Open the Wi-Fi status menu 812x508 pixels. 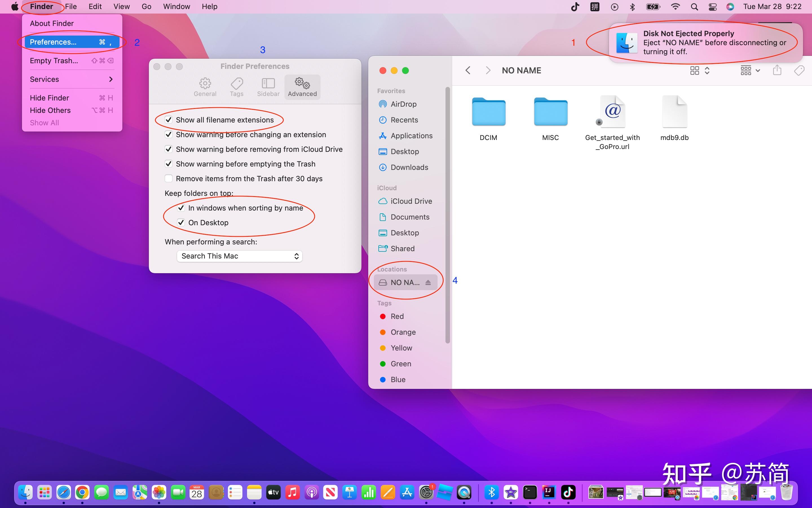pyautogui.click(x=675, y=7)
